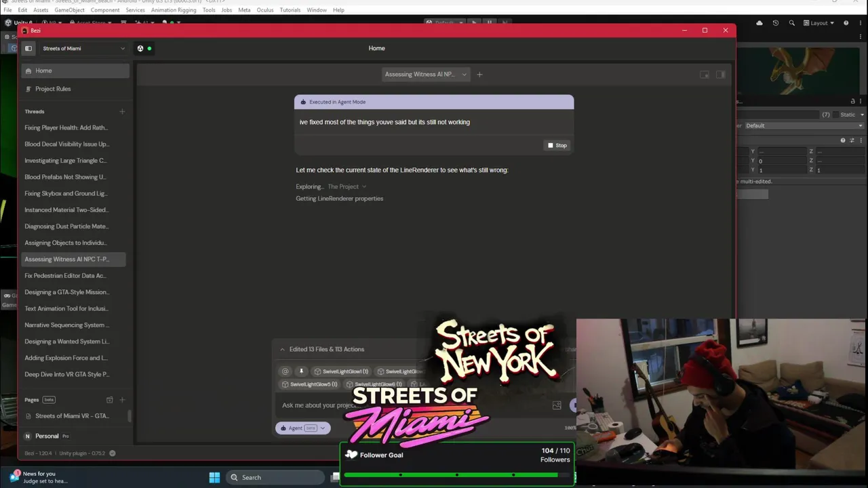
Task: Open Transform component kebab menu
Action: pyautogui.click(x=860, y=140)
